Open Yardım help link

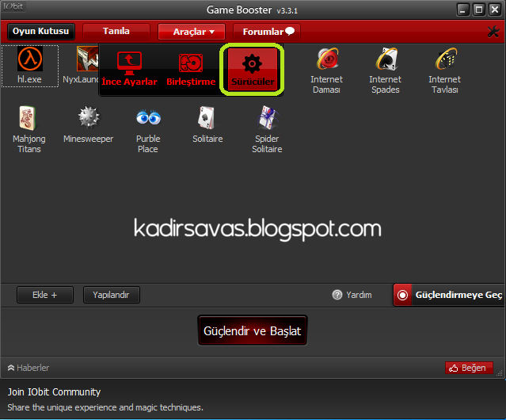(352, 295)
